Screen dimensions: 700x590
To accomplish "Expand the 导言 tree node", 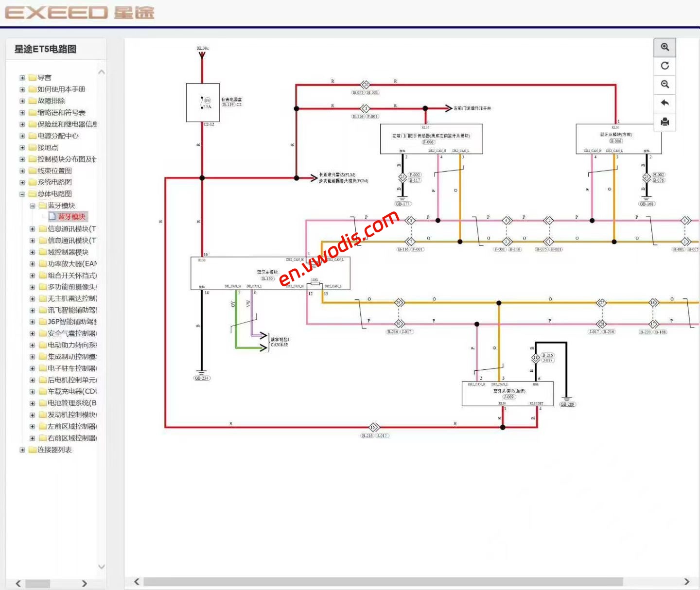I will pos(22,77).
